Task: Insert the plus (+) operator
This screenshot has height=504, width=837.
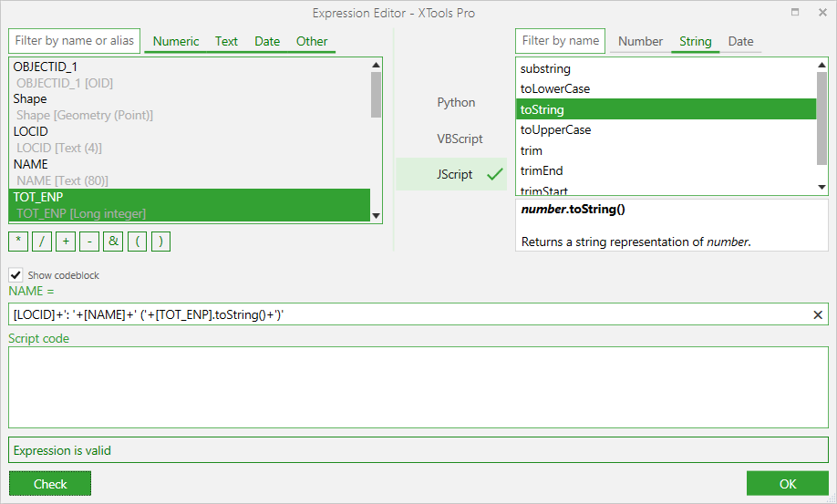Action: 66,242
